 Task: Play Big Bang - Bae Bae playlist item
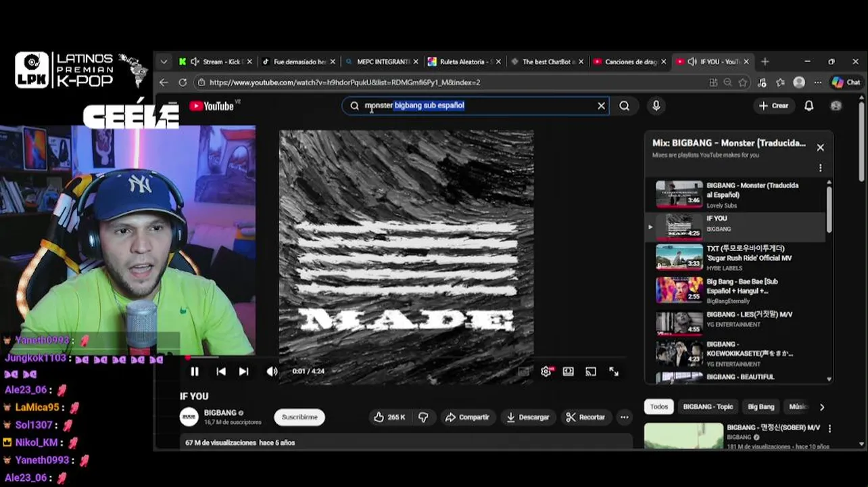(736, 290)
